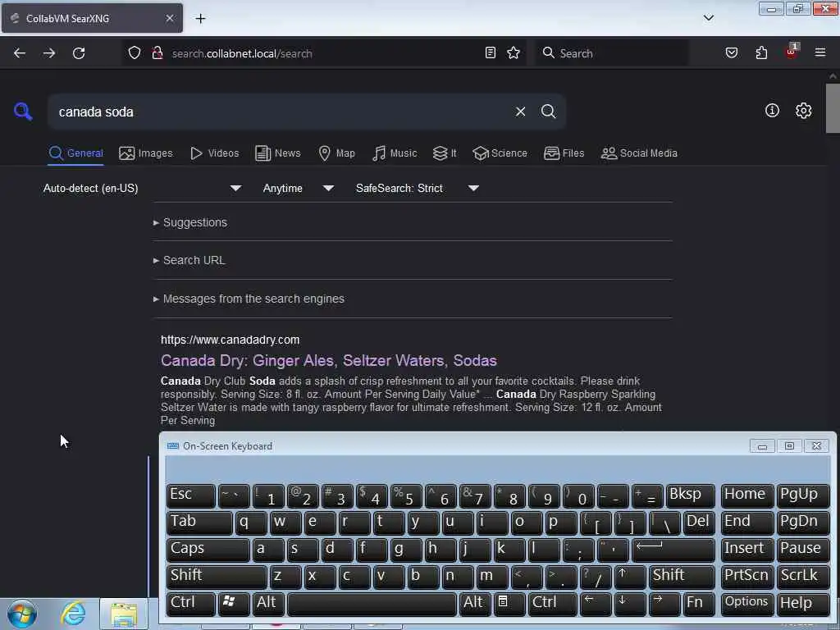
Task: Toggle Caps key on On-Screen Keyboard
Action: pyautogui.click(x=208, y=549)
